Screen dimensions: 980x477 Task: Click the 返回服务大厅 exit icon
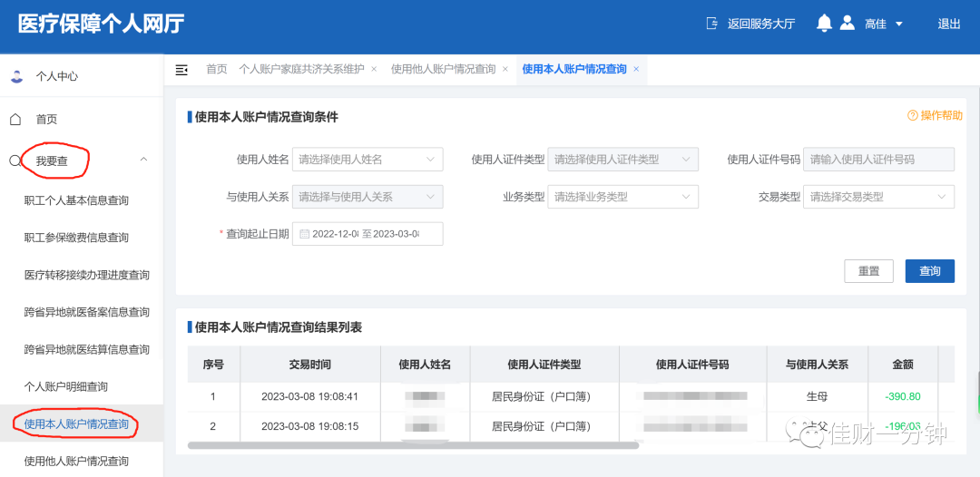point(712,24)
